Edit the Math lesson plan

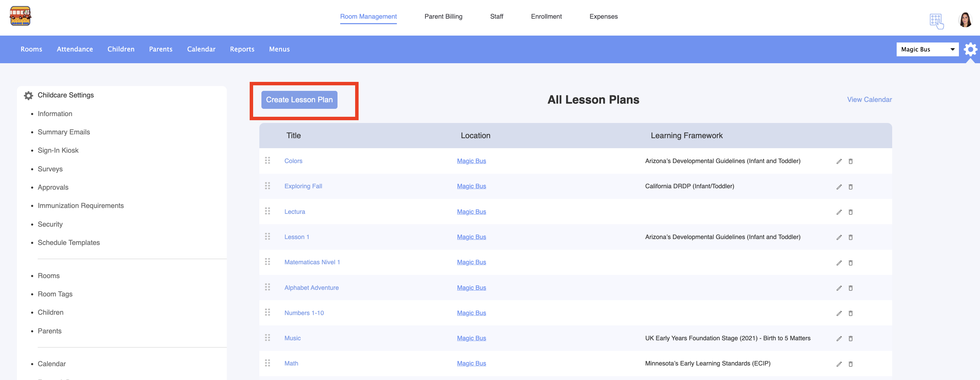pyautogui.click(x=839, y=364)
